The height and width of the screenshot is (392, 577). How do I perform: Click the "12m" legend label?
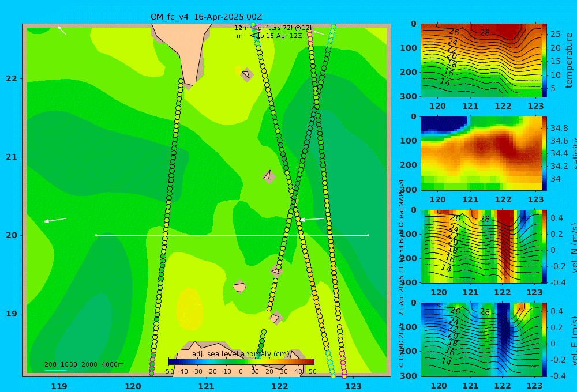pos(241,28)
